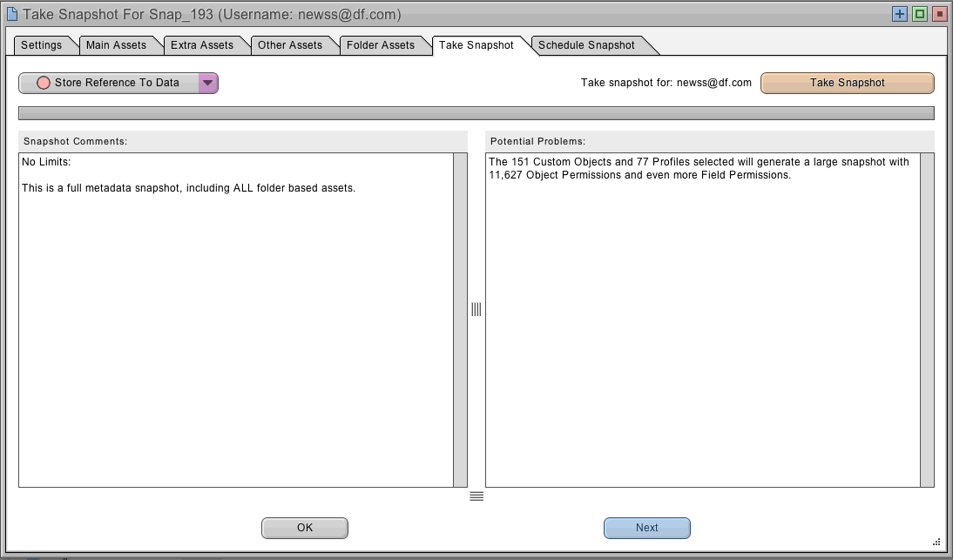Click the Potential Problems panel scrollbar
The height and width of the screenshot is (560, 953).
click(927, 320)
